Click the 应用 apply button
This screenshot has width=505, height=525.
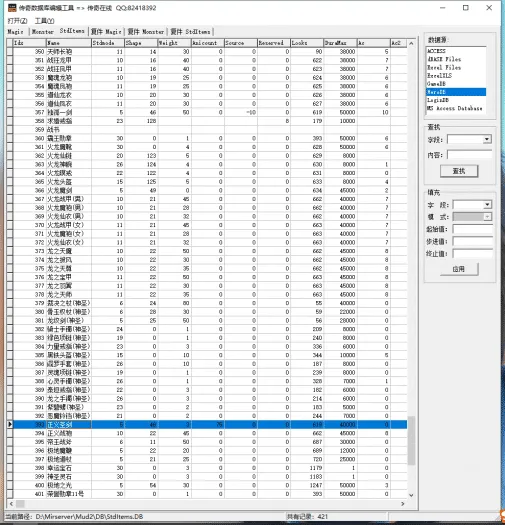[459, 269]
